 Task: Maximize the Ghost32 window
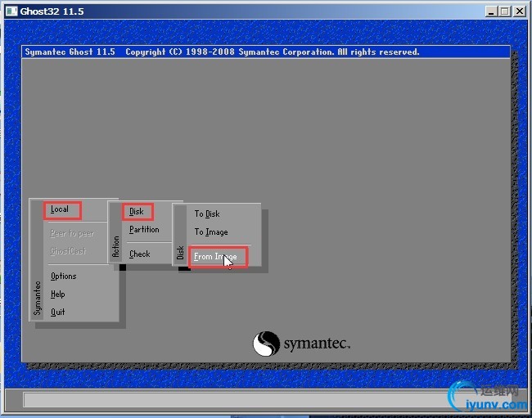point(504,11)
